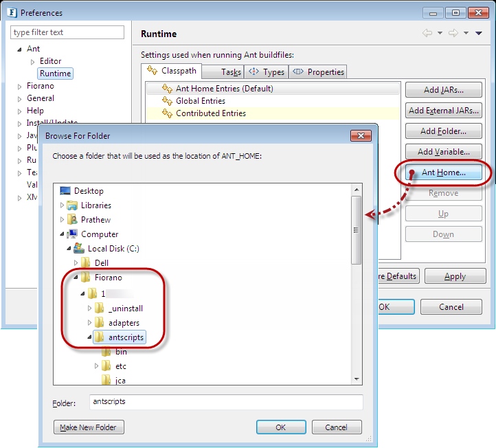This screenshot has height=448, width=496.
Task: Expand the Fiorano preferences category
Action: pyautogui.click(x=20, y=87)
